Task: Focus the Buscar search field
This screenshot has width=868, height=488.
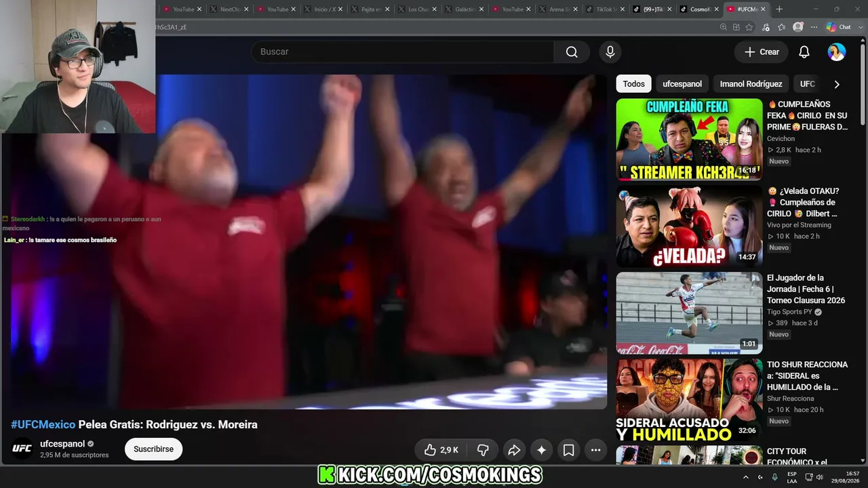Action: (x=402, y=52)
